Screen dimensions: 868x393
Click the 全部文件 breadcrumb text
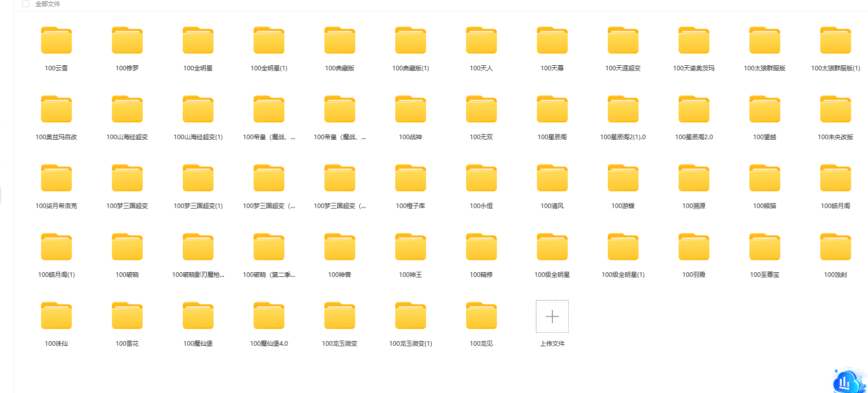[x=48, y=4]
